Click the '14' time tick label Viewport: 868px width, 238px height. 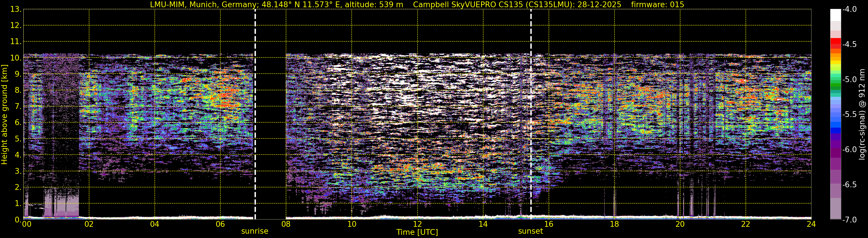483,224
